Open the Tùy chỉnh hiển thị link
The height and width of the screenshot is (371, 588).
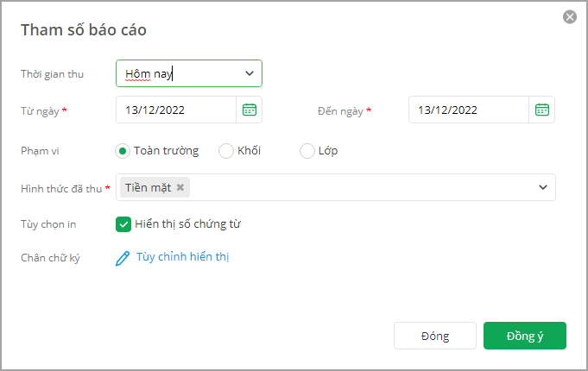(x=183, y=257)
